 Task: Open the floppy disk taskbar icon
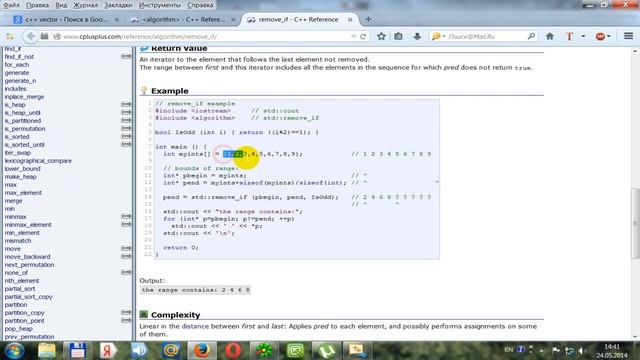tap(77, 351)
